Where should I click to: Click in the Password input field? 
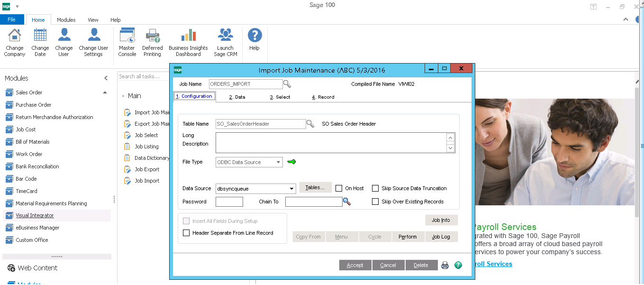[229, 202]
